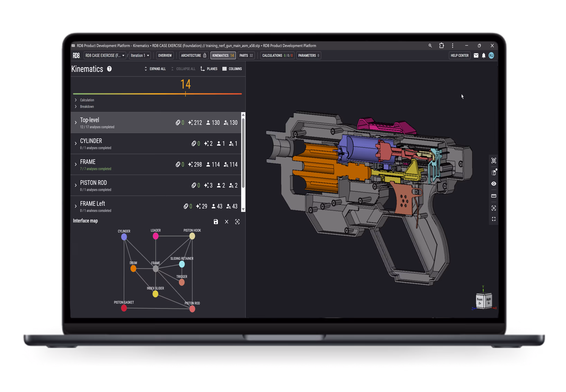
Task: Open the RD8 CASE EXERCISE project dropdown
Action: 105,55
